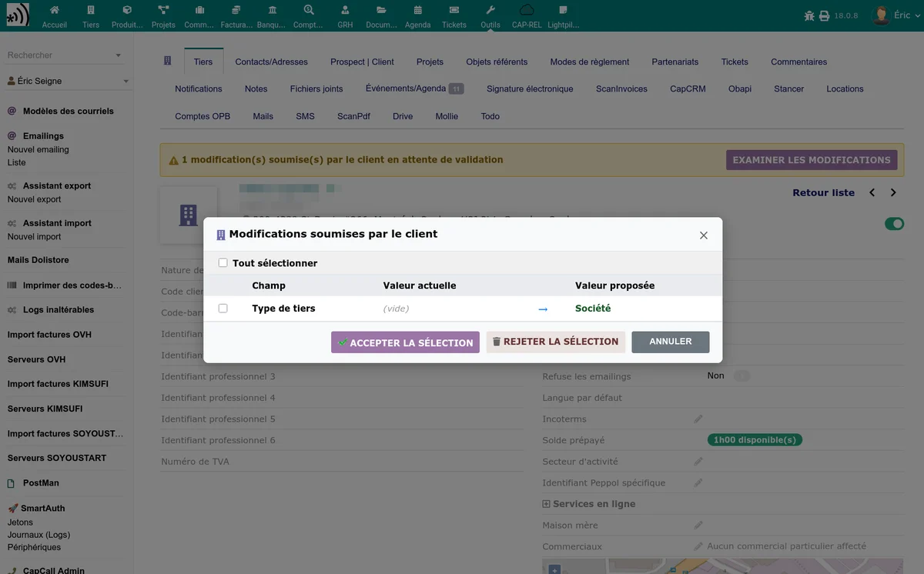
Task: Check the Type de tiers row checkbox
Action: pos(223,308)
